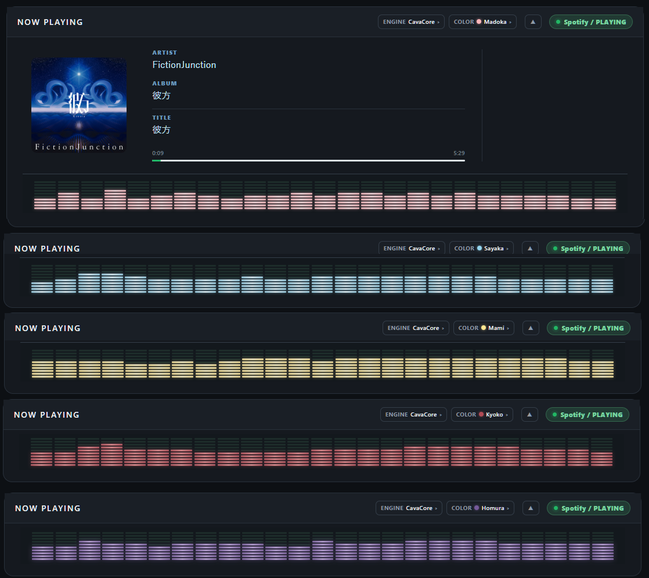The height and width of the screenshot is (578, 649).
Task: Expand the Mami panel with arrow button
Action: (531, 328)
